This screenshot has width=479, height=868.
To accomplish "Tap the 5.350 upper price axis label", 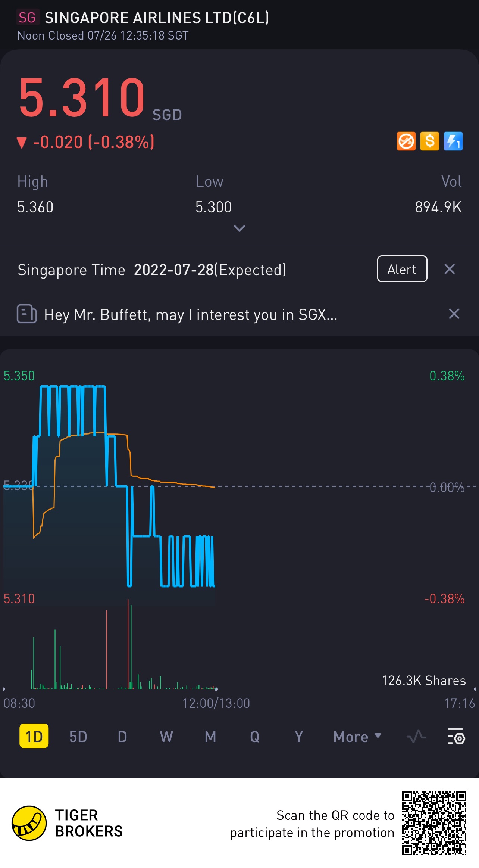I will 19,376.
